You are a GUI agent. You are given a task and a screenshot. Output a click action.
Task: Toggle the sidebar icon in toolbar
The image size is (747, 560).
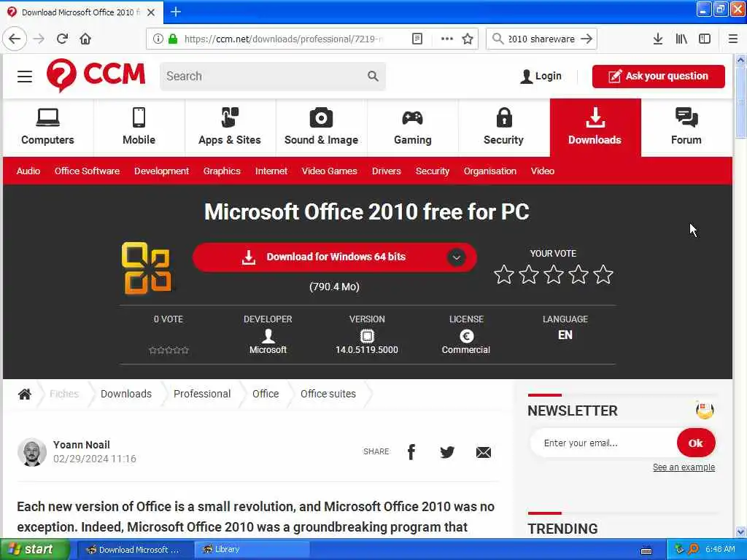click(x=705, y=39)
